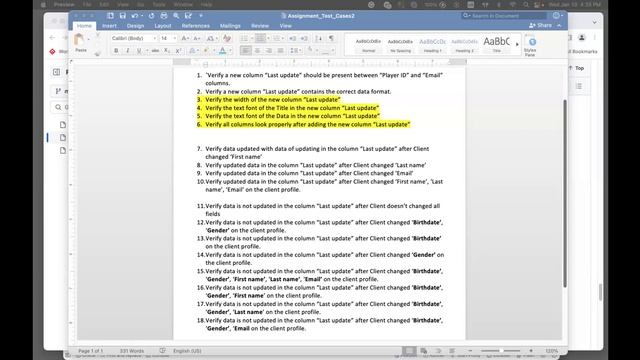Apply the Title style
Viewport: 640px width, 360px height.
(x=496, y=45)
